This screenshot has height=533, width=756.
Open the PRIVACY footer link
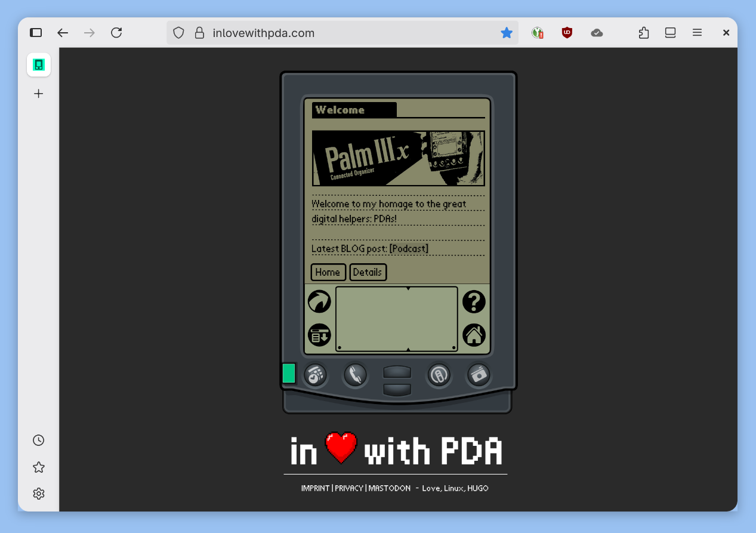point(349,488)
